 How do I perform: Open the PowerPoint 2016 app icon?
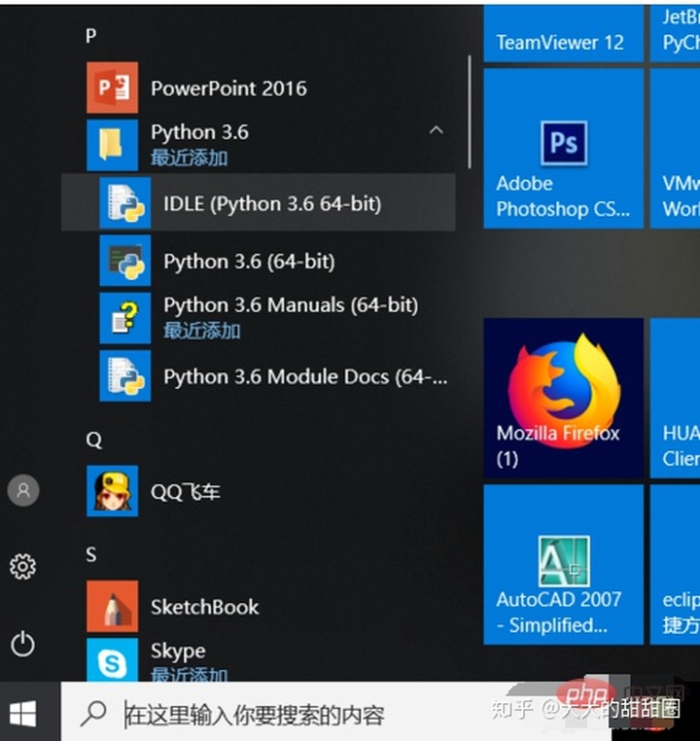pos(112,88)
